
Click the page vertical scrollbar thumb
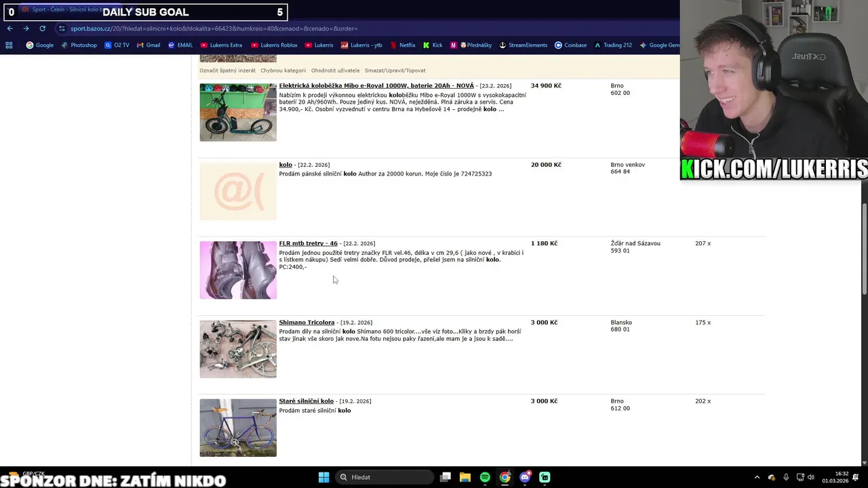point(864,249)
